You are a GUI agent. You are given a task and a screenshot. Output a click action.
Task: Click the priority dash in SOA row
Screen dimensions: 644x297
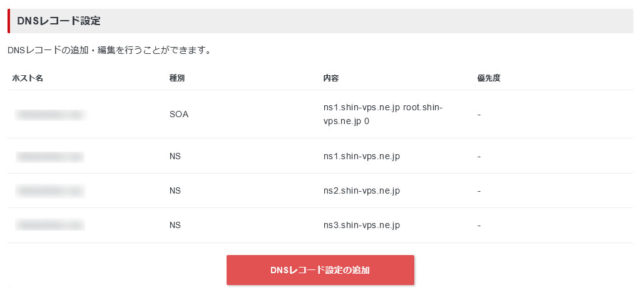(x=479, y=115)
